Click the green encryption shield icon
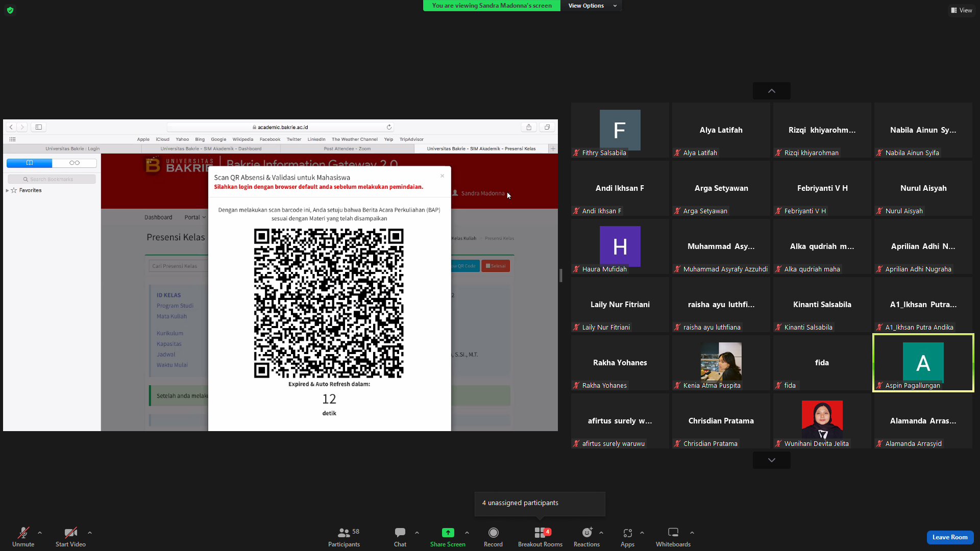Screen dimensions: 980x551 [x=10, y=10]
